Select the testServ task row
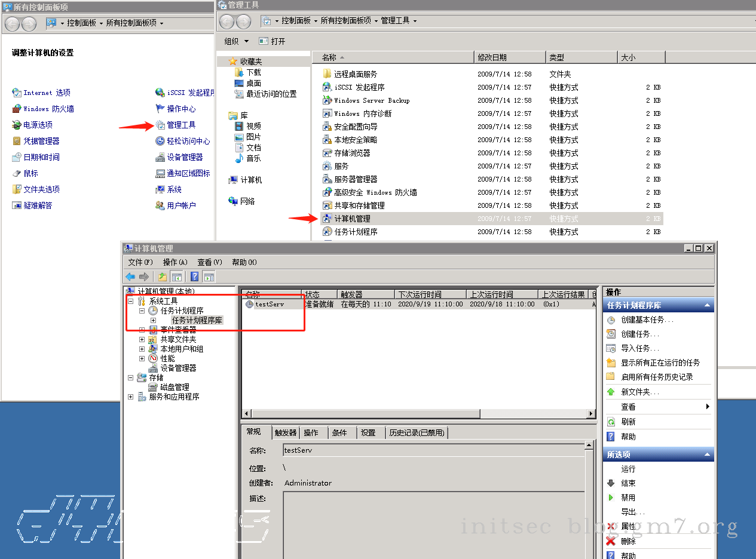Image resolution: width=756 pixels, height=559 pixels. [x=269, y=304]
